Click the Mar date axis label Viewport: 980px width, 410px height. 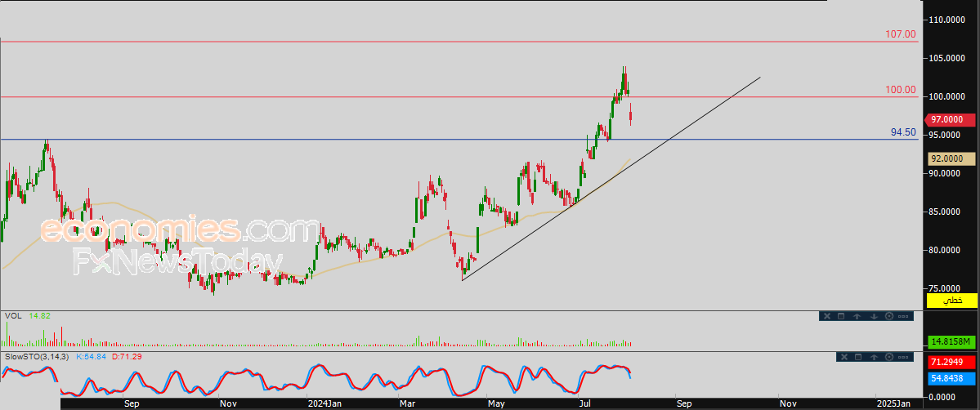(x=406, y=403)
